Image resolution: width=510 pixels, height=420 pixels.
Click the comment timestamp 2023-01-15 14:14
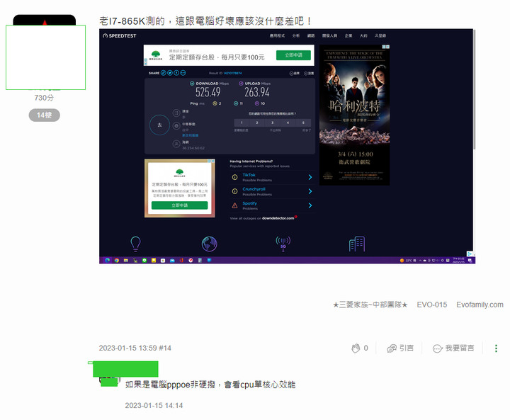click(154, 406)
